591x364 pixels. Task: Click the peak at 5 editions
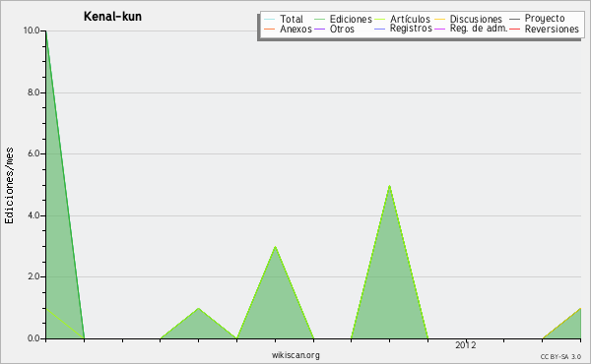(389, 186)
